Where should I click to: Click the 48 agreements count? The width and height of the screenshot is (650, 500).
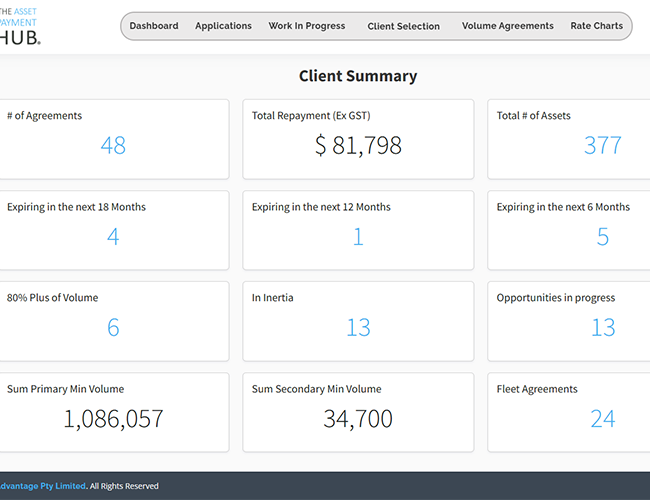(113, 146)
